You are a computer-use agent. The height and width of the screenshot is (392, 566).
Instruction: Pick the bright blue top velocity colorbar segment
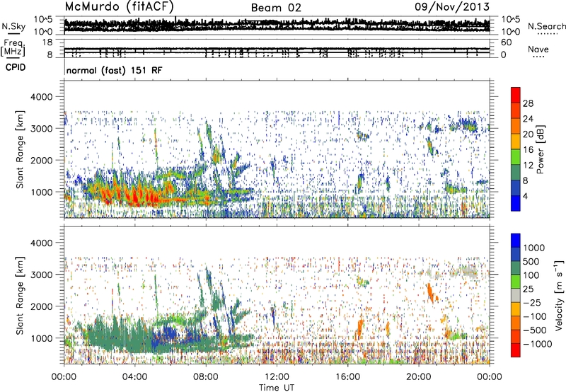[516, 241]
